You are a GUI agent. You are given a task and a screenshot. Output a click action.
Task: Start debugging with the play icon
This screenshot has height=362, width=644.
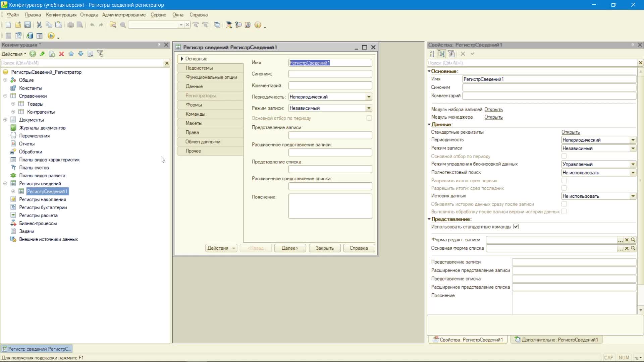coord(51,36)
